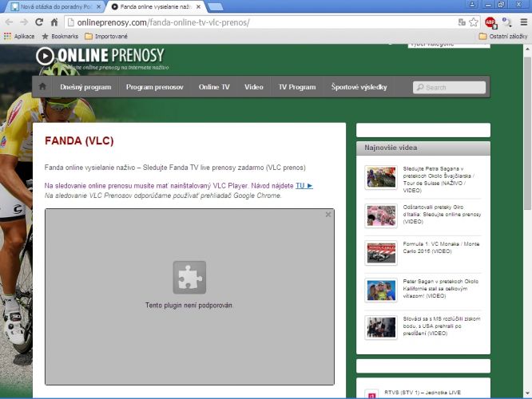Click Giro d'Italia video thumbnail
Screen dimensions: 532x399
381,215
